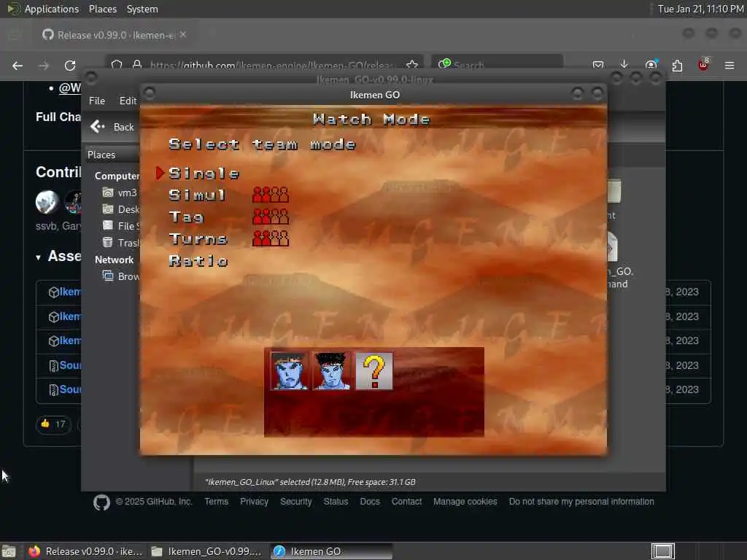
Task: Go forward in Firefox browser
Action: point(44,66)
